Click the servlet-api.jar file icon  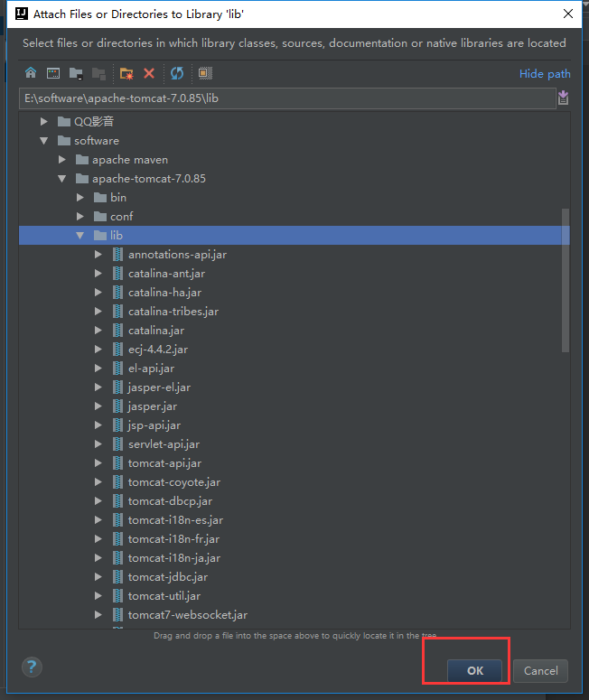pyautogui.click(x=117, y=444)
